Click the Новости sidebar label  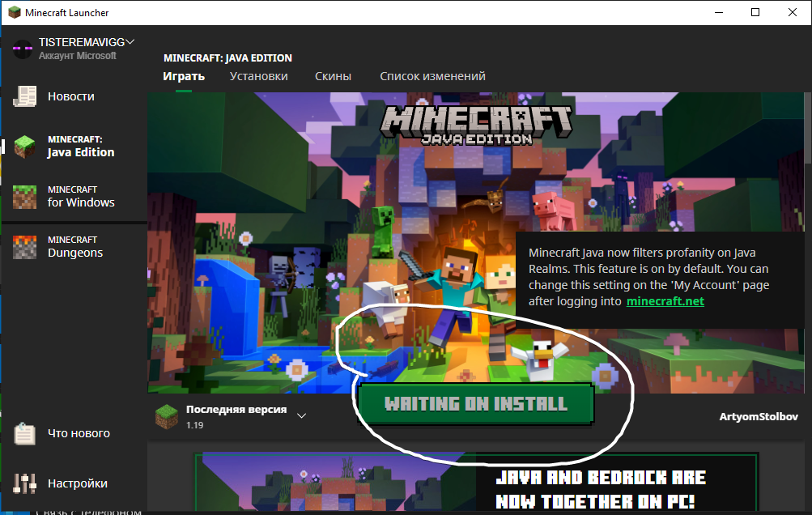click(x=71, y=96)
